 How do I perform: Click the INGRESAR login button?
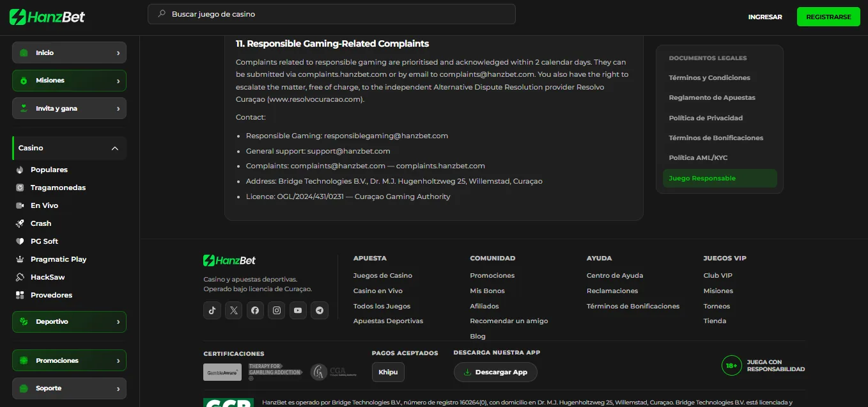click(765, 17)
